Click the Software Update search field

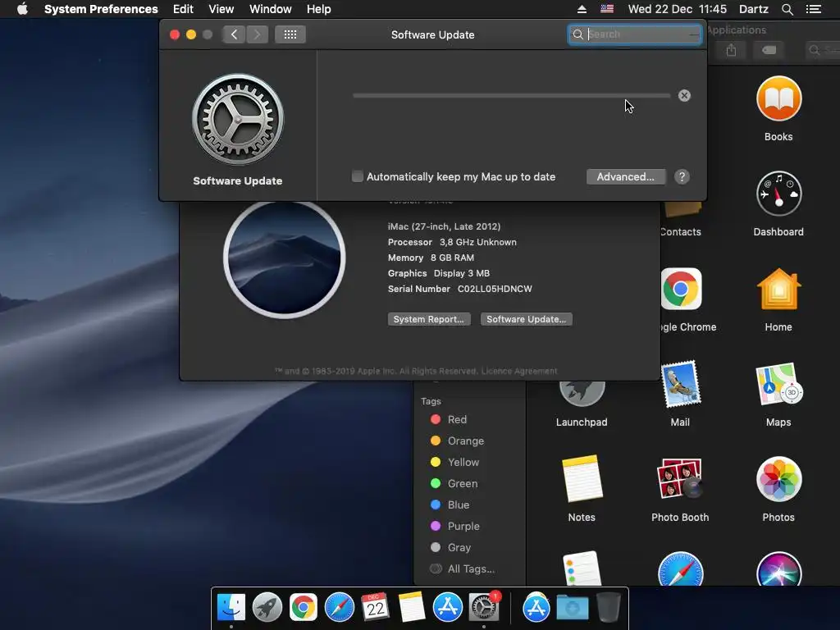(635, 34)
